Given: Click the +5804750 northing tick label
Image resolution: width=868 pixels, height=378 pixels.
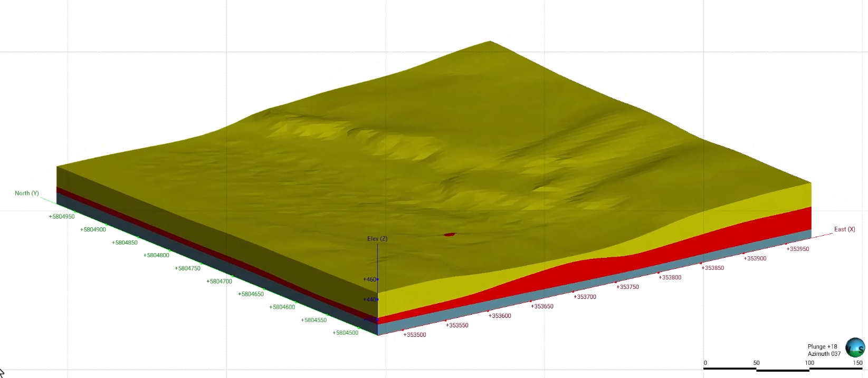Looking at the screenshot, I should click(x=188, y=268).
